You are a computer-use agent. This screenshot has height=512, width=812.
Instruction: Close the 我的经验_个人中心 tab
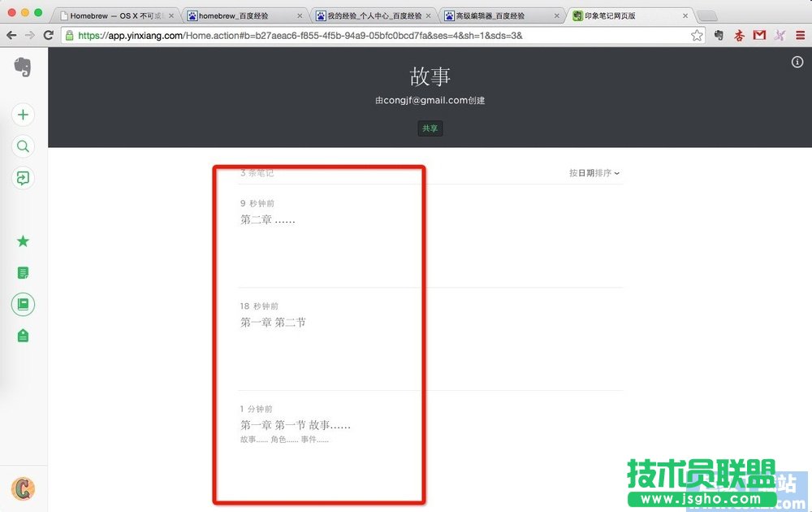[x=428, y=16]
